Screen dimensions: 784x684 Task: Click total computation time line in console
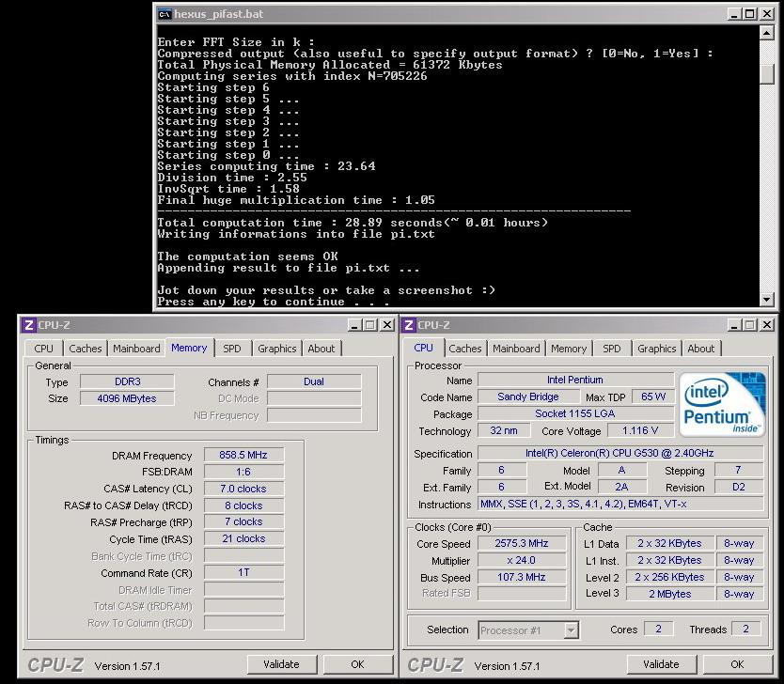point(353,223)
